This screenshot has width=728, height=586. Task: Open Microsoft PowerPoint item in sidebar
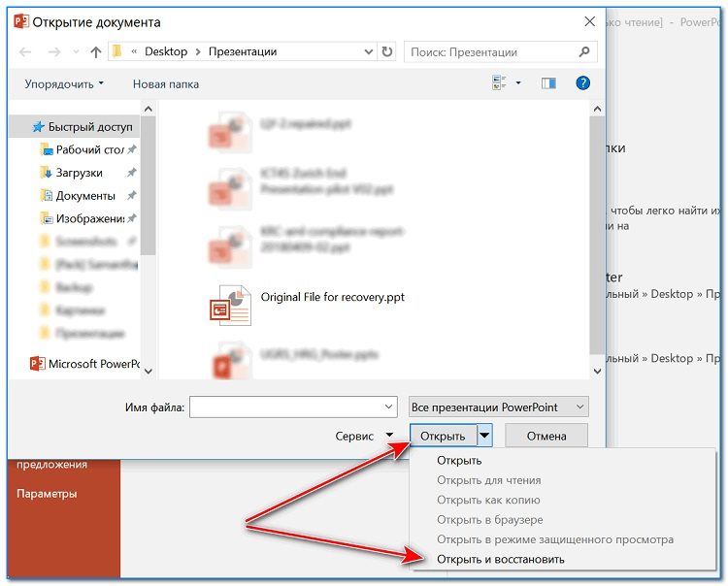[84, 364]
